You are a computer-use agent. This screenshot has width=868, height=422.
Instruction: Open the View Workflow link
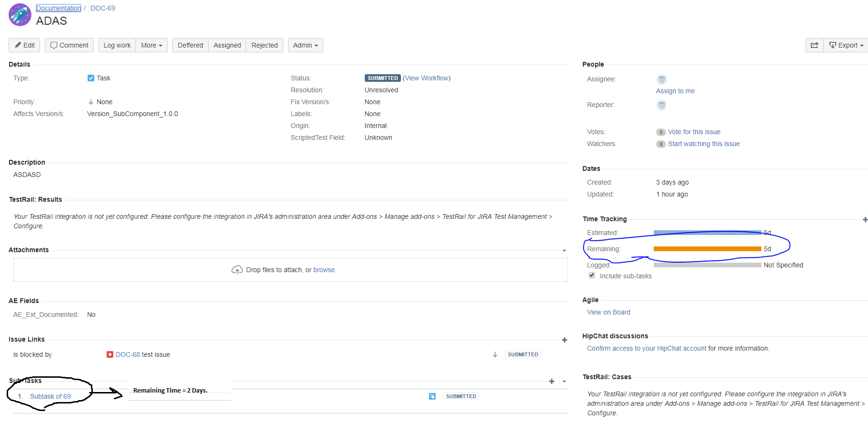[427, 78]
